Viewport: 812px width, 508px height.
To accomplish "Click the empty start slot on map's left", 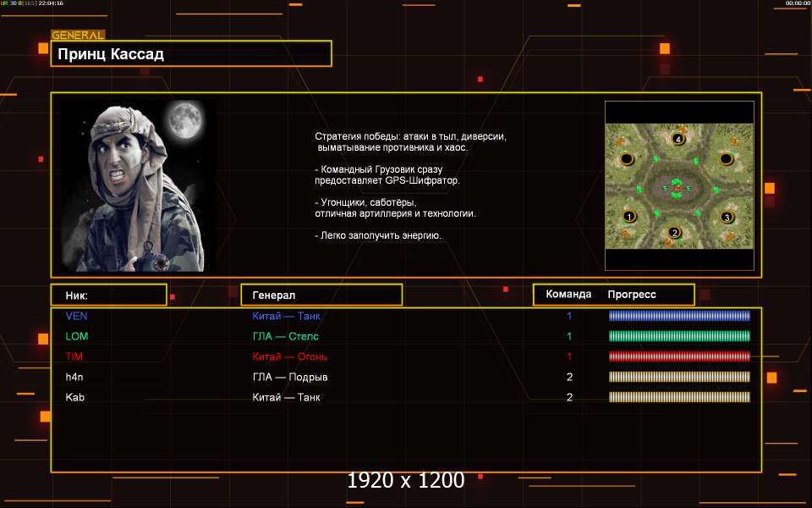I will click(627, 159).
